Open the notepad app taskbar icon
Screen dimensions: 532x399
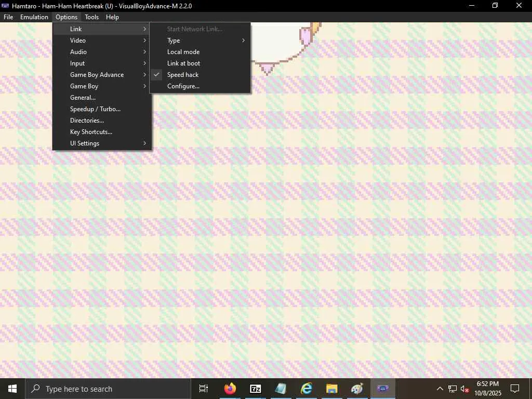tap(281, 389)
